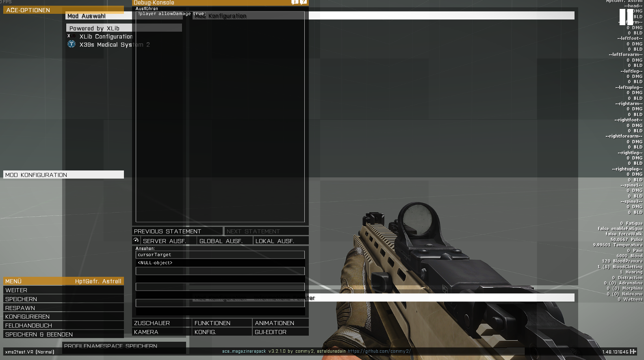The image size is (644, 360).
Task: Choose Speichern in the pause menu
Action: 63,299
